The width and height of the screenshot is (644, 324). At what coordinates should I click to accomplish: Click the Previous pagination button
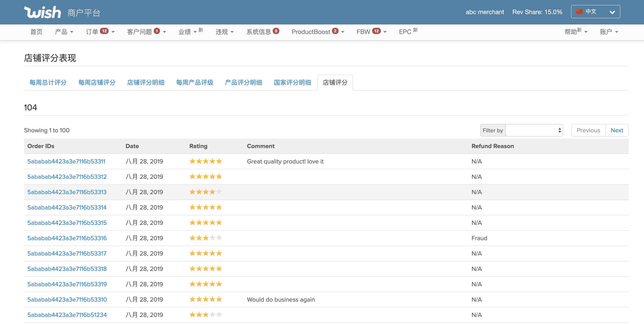[588, 130]
